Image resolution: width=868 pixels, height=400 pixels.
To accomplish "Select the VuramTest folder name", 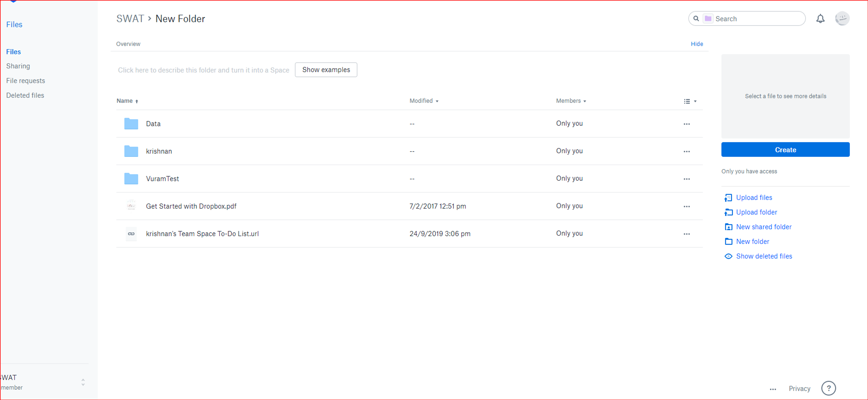I will click(x=162, y=178).
